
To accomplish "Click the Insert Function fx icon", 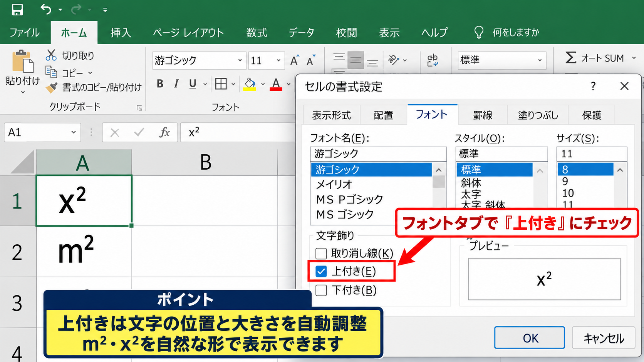I will click(165, 133).
